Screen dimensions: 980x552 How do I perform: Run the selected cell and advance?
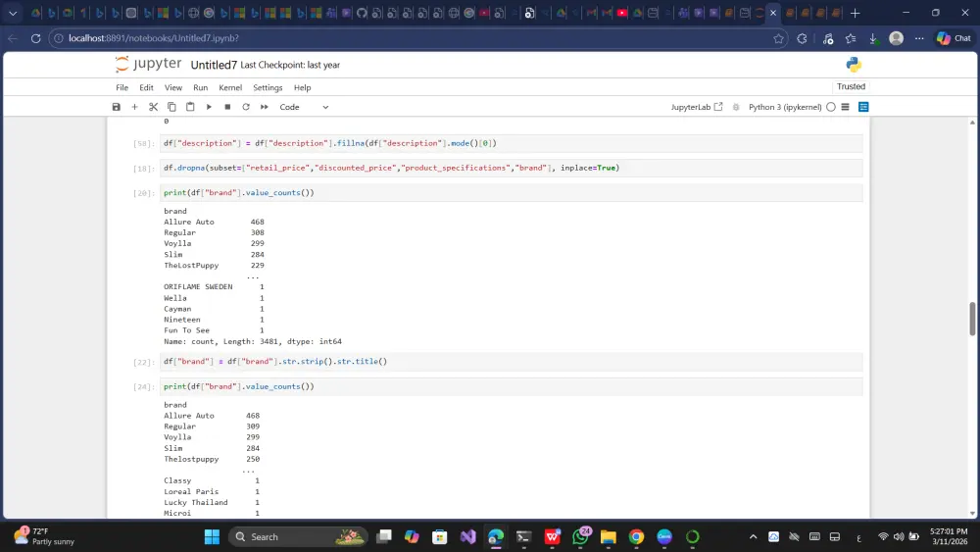coord(209,107)
